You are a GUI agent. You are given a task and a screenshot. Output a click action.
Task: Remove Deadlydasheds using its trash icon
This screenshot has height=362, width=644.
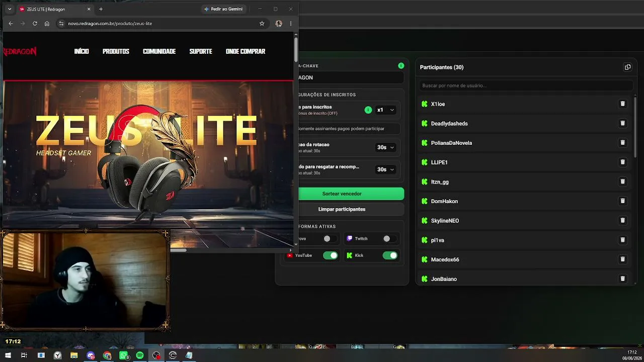(x=622, y=123)
